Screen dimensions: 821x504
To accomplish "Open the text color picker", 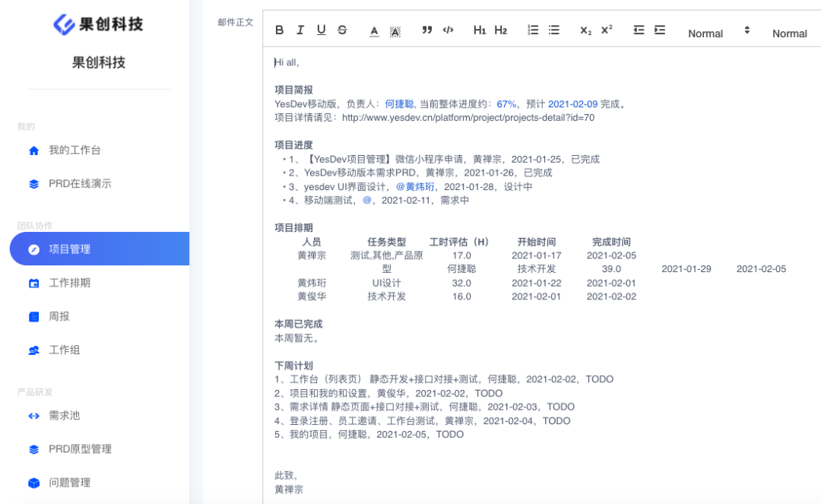I will point(374,31).
